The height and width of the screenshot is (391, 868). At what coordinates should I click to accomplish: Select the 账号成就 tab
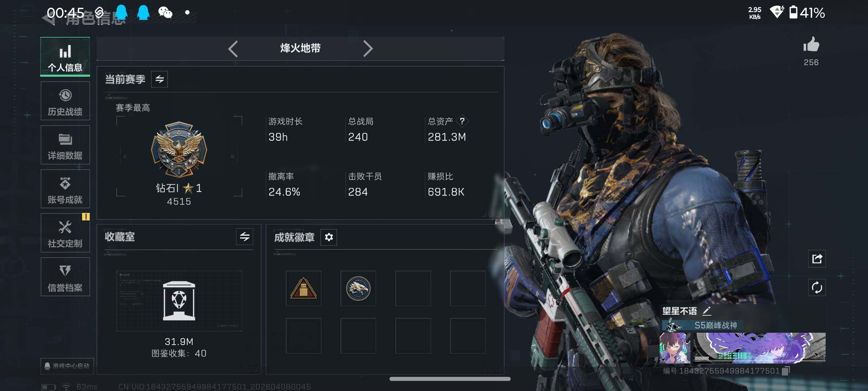65,189
